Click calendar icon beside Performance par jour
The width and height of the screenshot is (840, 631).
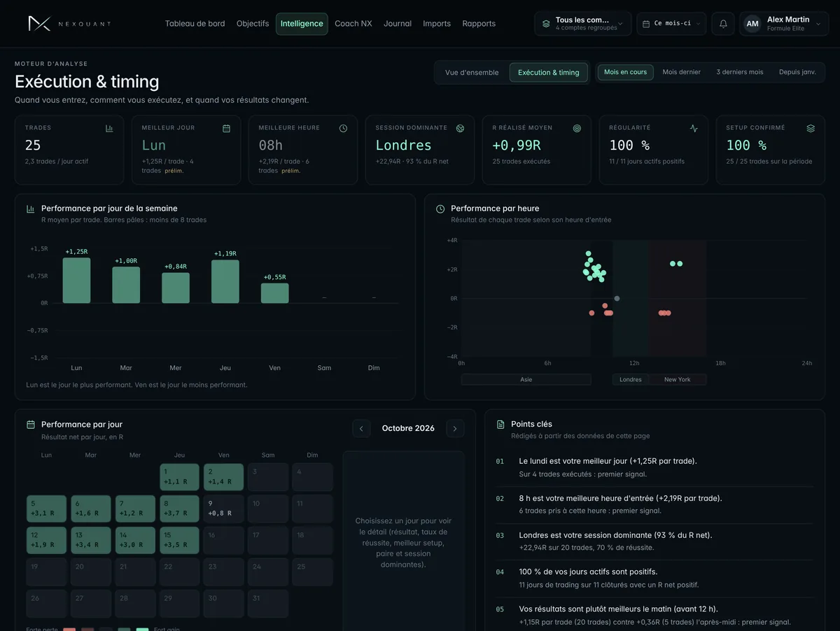31,425
